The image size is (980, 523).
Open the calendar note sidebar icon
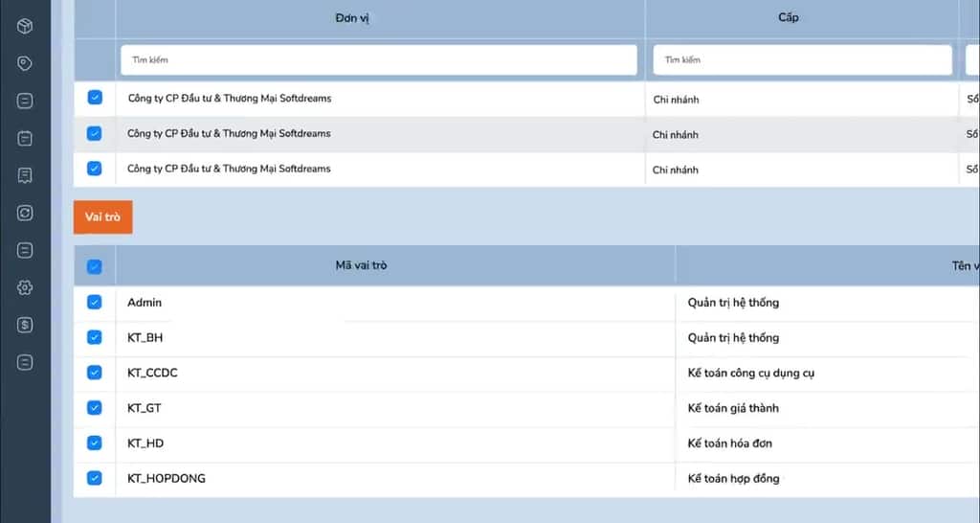25,138
